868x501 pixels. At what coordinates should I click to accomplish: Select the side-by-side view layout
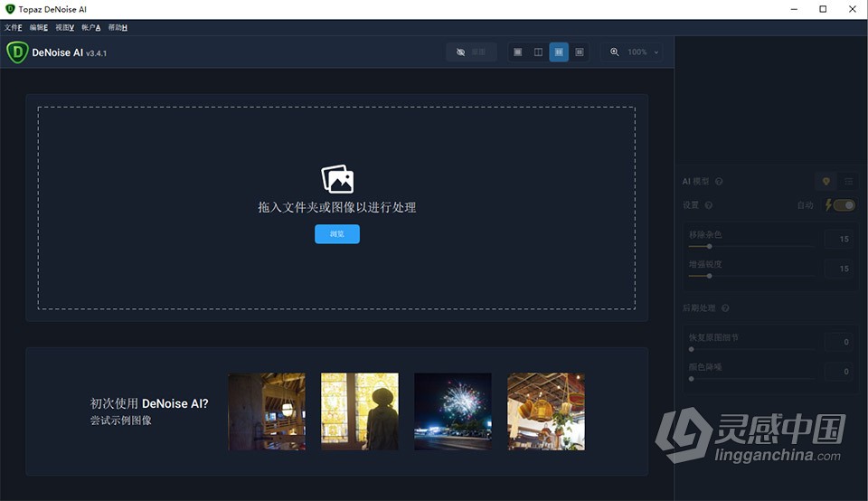[x=559, y=52]
